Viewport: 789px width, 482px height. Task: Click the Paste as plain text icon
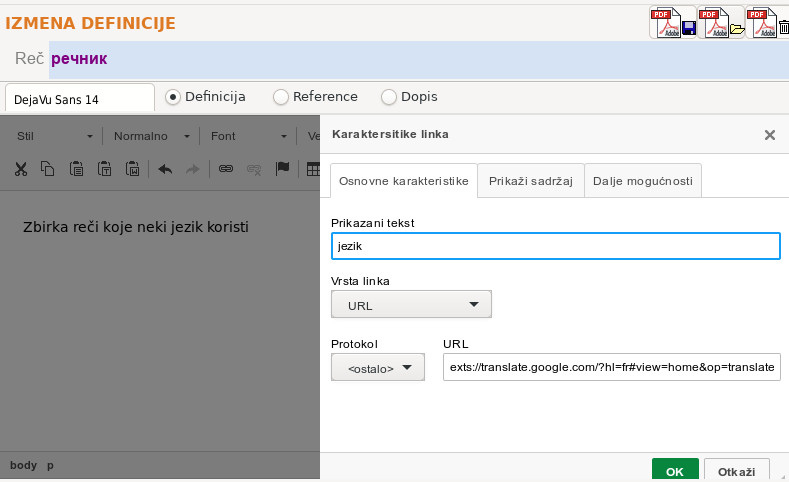tap(104, 169)
